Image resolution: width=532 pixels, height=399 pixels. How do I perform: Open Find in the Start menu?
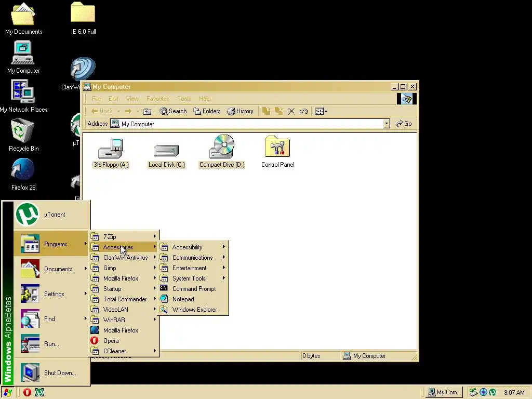[52, 318]
